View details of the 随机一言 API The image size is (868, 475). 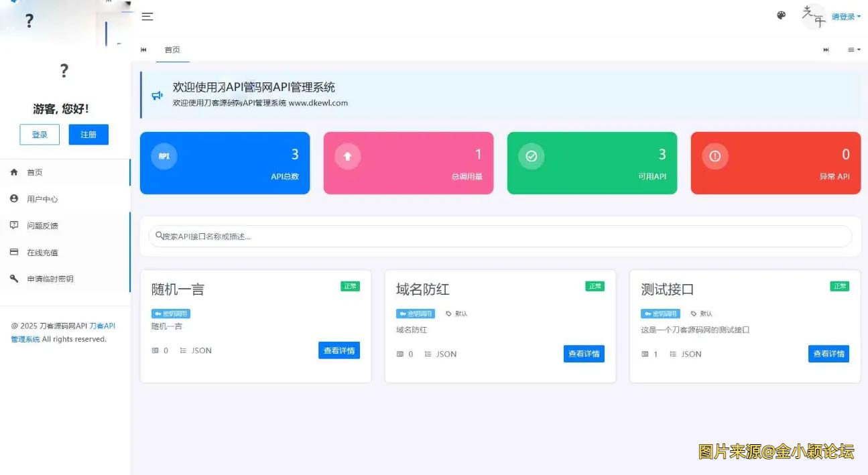click(x=338, y=350)
